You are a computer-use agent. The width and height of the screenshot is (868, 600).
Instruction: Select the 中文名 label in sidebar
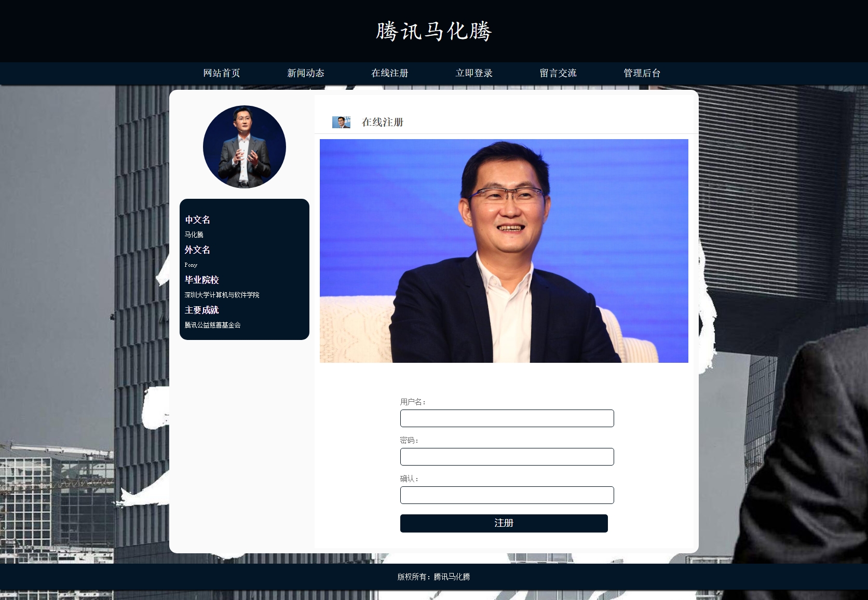click(197, 220)
